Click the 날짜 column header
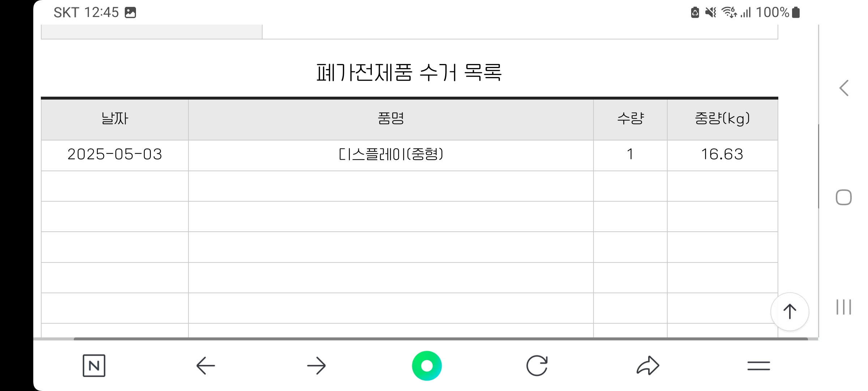 pos(115,119)
